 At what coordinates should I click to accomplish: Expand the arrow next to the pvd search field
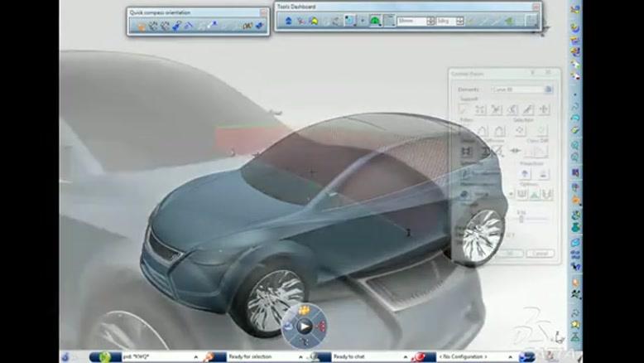click(x=196, y=357)
